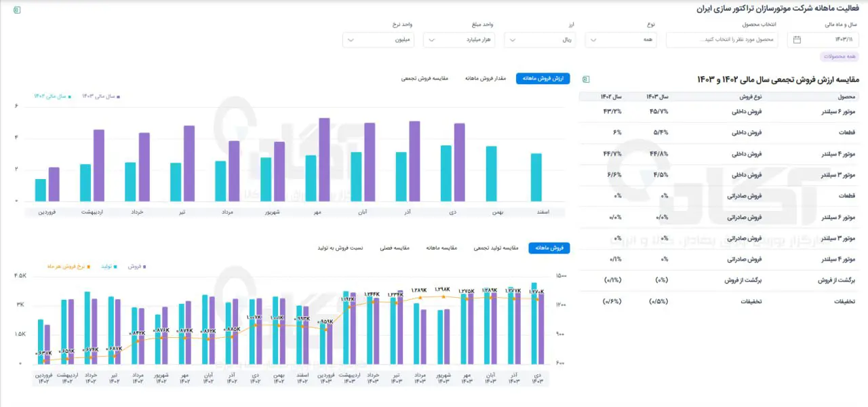This screenshot has width=868, height=407.
Task: Click the همه محصولات filter tag
Action: pyautogui.click(x=840, y=56)
